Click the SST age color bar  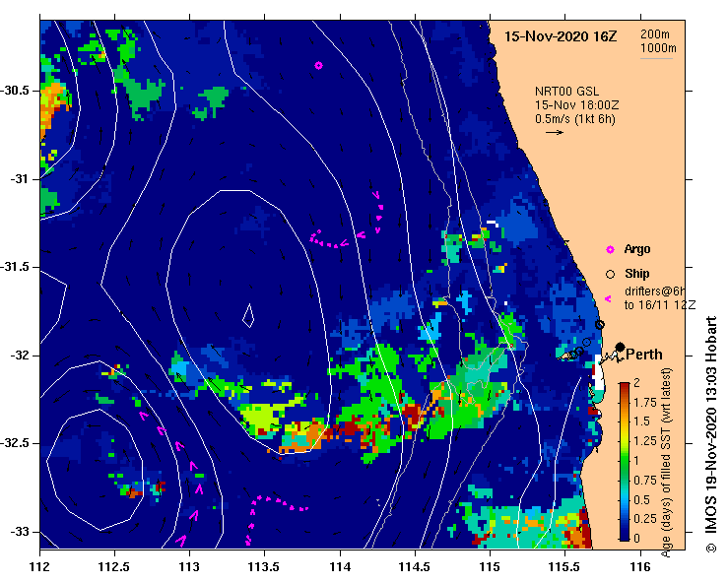click(x=625, y=462)
